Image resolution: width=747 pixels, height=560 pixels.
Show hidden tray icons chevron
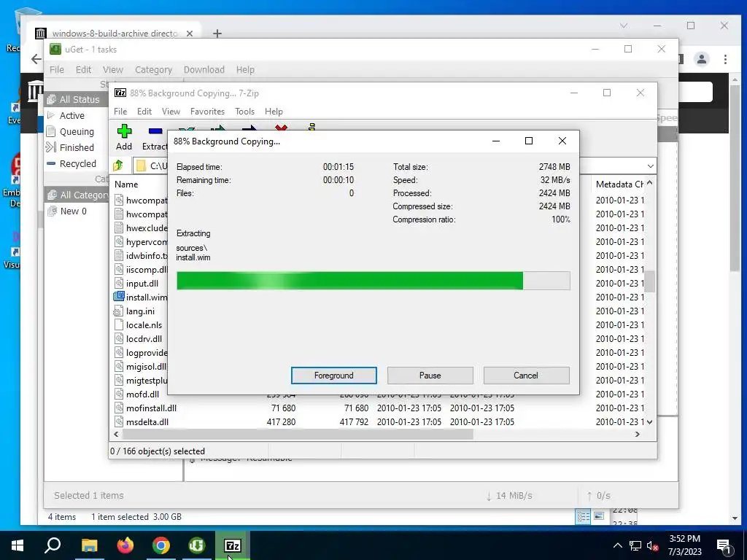click(x=617, y=545)
